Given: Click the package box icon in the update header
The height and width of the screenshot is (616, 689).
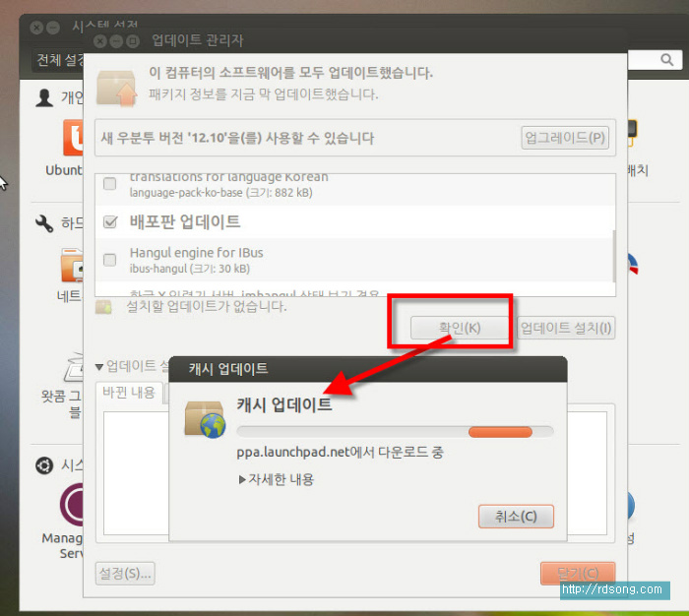Looking at the screenshot, I should pos(116,85).
